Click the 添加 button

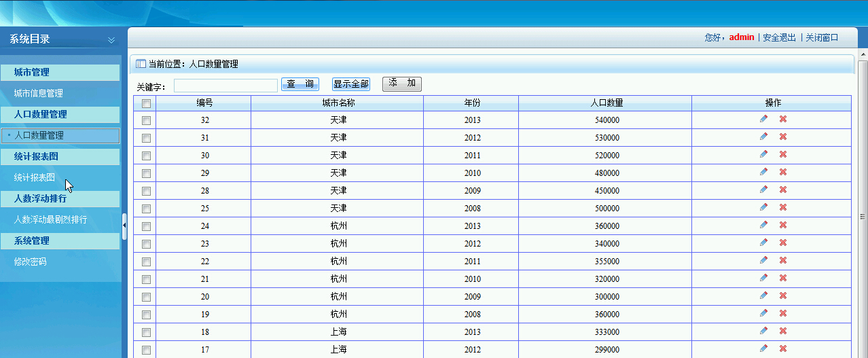(x=402, y=84)
